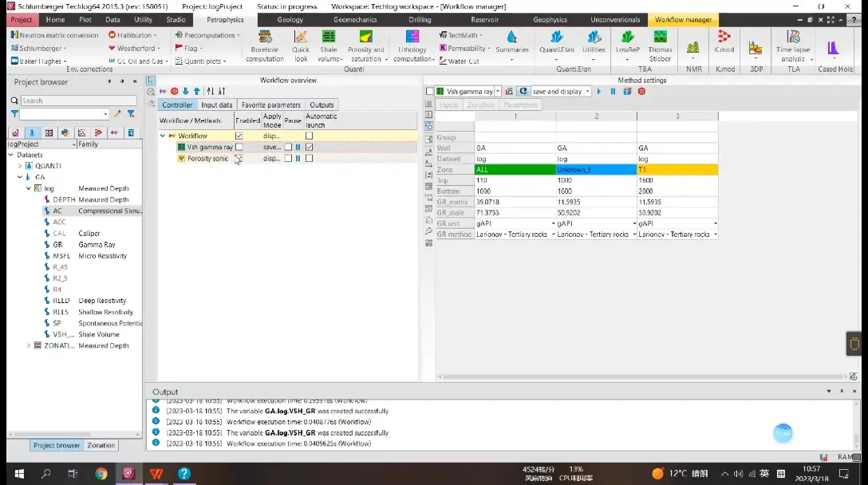Open the 3DP tool

756,48
